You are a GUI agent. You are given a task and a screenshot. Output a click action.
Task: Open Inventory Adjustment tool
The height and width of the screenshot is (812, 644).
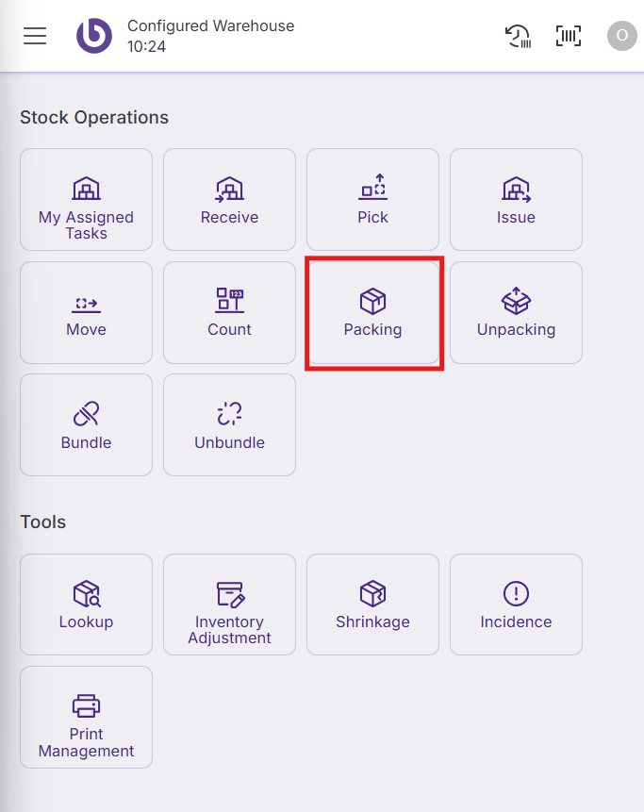tap(229, 604)
